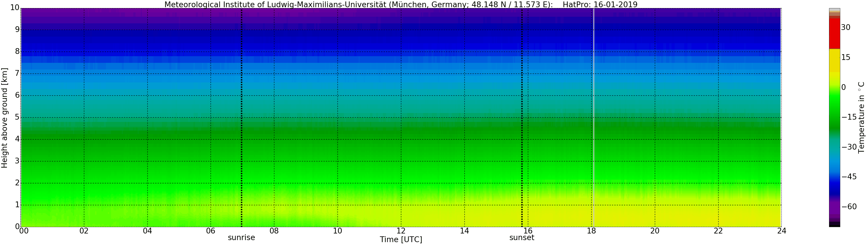Click the "Time [UTC]" axis label

coord(401,240)
